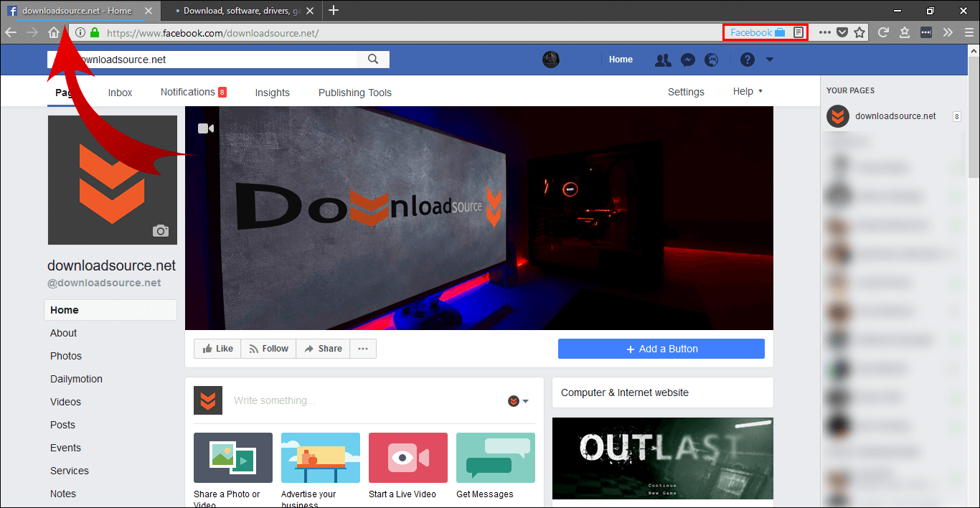This screenshot has width=980, height=508.
Task: Click the dark extension icon in toolbar
Action: click(x=926, y=32)
